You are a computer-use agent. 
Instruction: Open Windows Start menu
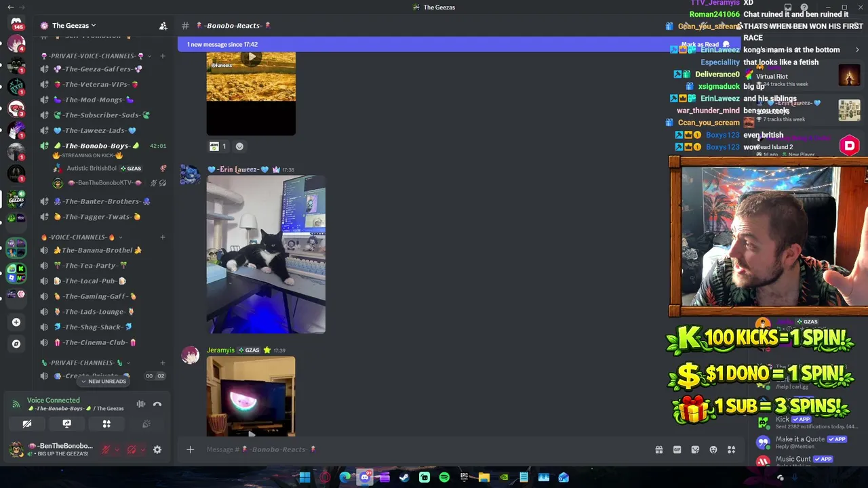pos(304,478)
